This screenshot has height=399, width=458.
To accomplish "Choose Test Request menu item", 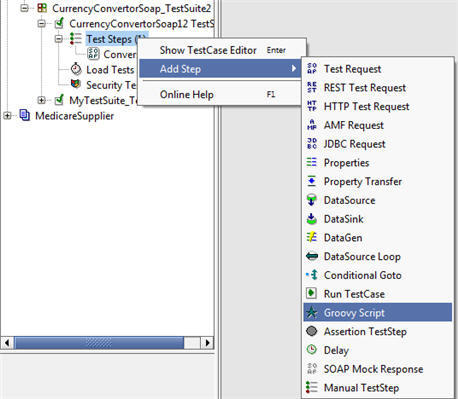I will (x=378, y=69).
